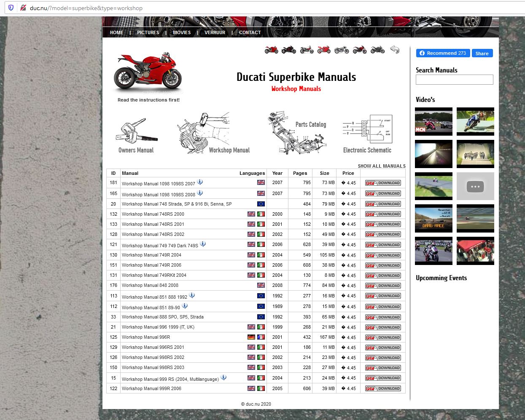Screen dimensions: 525x420
Task: Select 'Workshop Manual 998RS 2002' row text
Action: (153, 357)
